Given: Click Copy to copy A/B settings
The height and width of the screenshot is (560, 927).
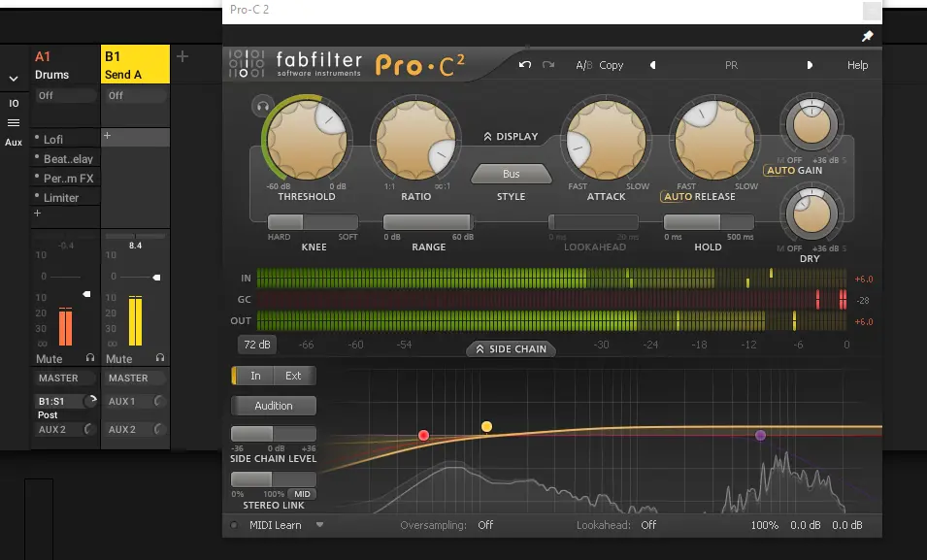Looking at the screenshot, I should [x=611, y=65].
